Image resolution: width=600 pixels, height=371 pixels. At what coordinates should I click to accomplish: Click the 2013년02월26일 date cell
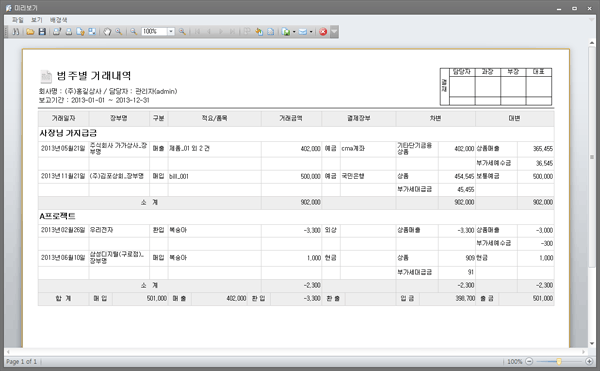[x=63, y=230]
